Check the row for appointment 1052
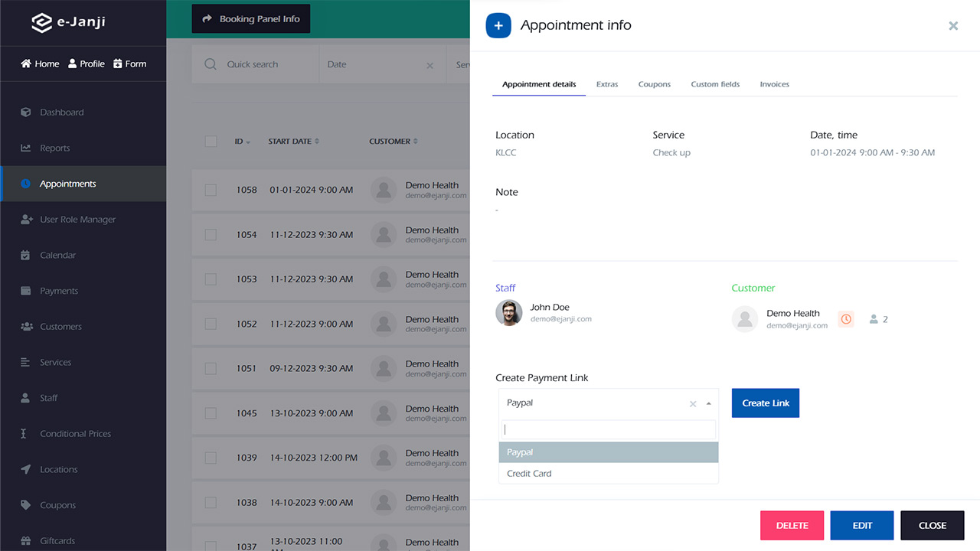Viewport: 980px width, 551px height. [211, 324]
